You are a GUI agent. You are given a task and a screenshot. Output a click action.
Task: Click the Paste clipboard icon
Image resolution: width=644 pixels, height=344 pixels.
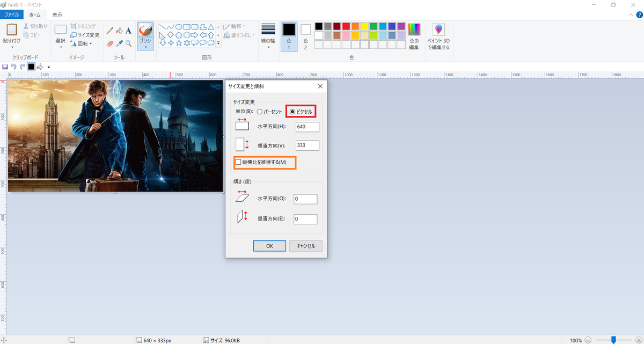coord(12,29)
